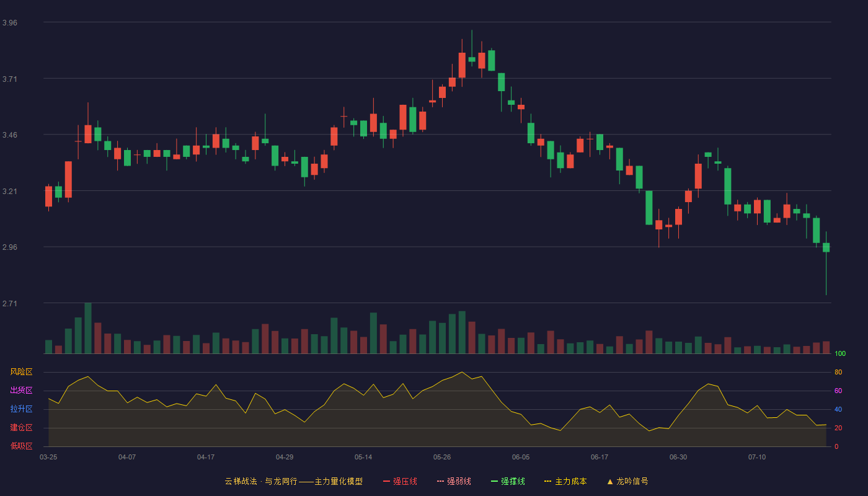
Task: Click the 06-30 date label
Action: pos(678,457)
